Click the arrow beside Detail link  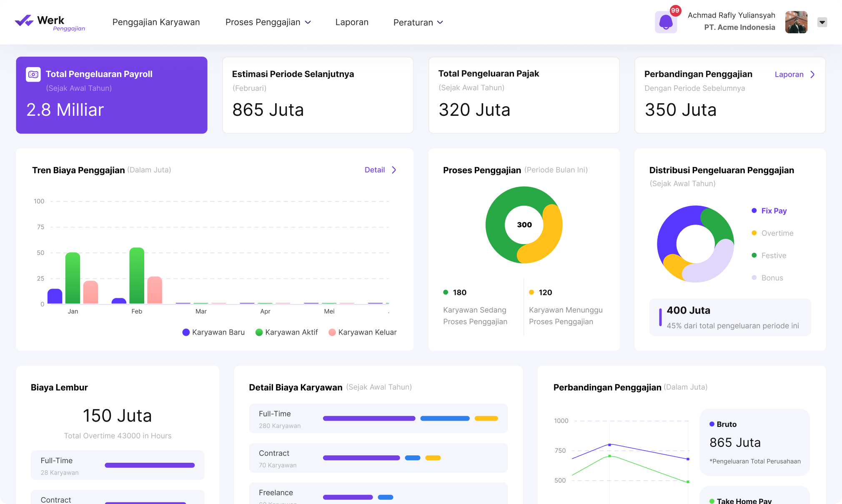pos(394,170)
